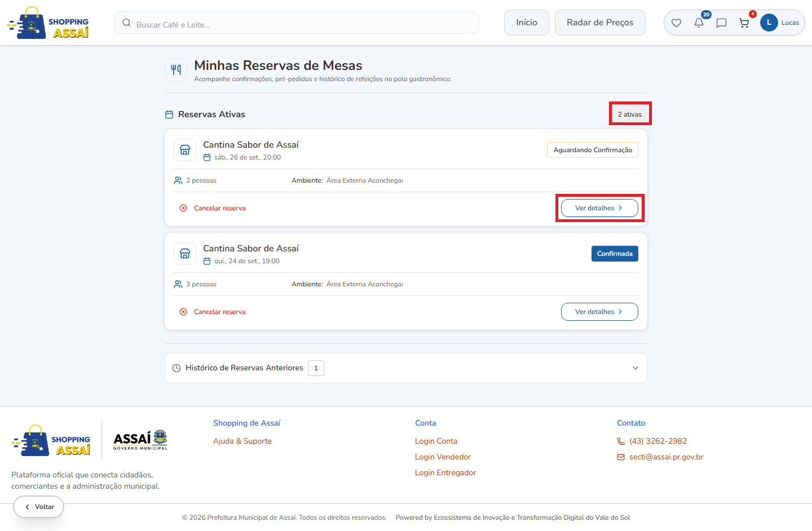
Task: View details of the Saturday 20:00 reservation
Action: pyautogui.click(x=599, y=208)
